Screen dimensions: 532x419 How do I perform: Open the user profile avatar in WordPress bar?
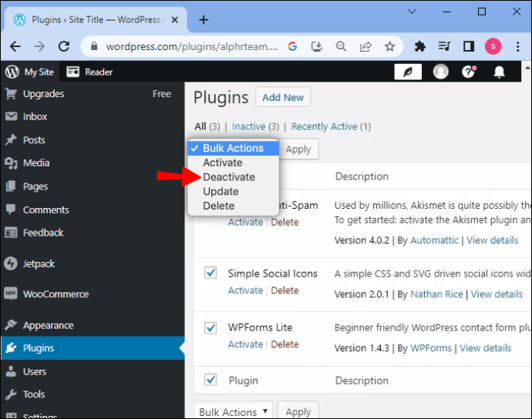[x=441, y=72]
